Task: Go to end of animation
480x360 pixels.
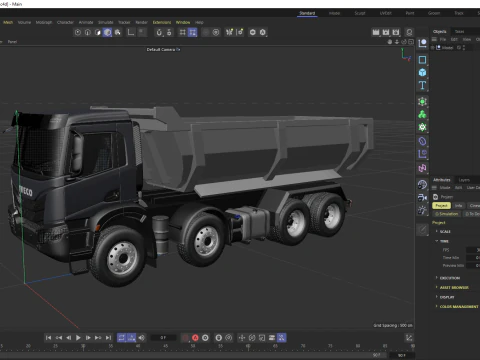Action: click(108, 338)
